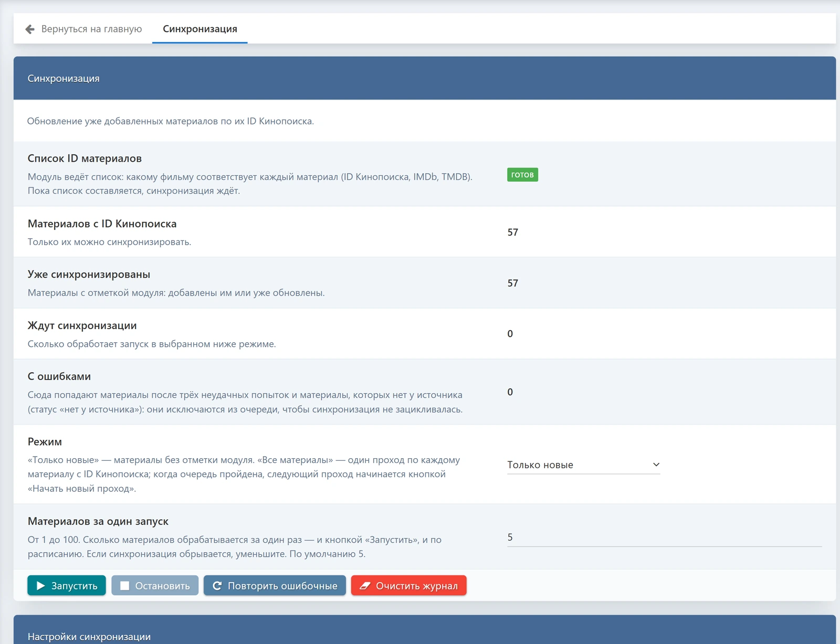Viewport: 840px width, 644px height.
Task: Click the retry arrow icon on Повторить ошибочные
Action: 217,586
